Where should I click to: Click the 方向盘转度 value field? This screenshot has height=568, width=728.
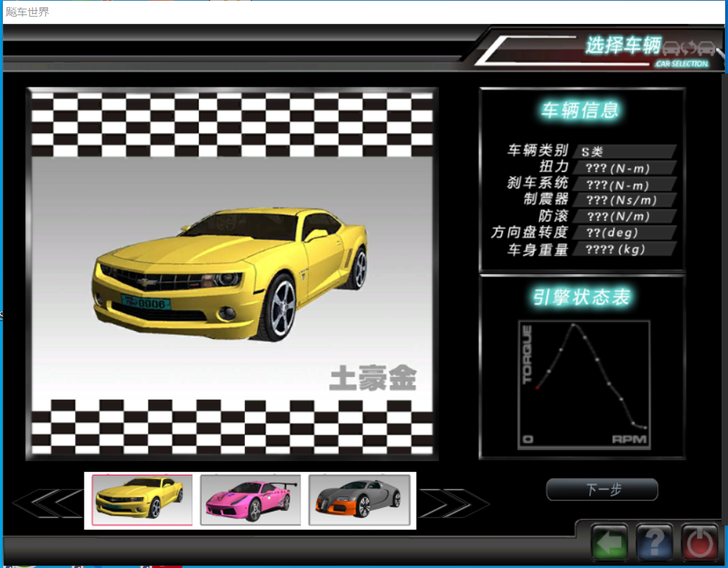[x=624, y=233]
